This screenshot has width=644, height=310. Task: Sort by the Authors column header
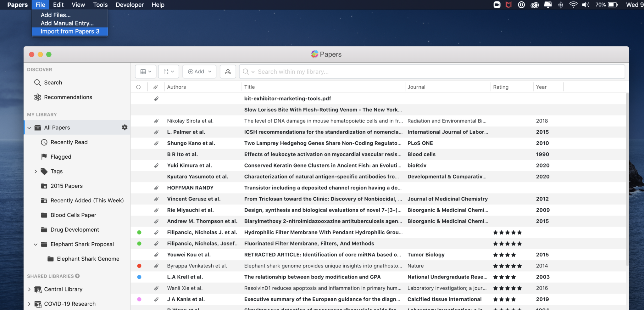coord(176,87)
